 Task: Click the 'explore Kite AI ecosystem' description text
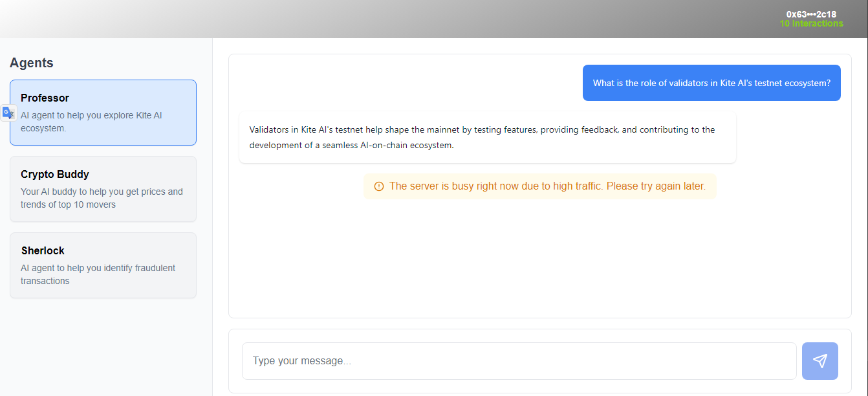(x=91, y=122)
